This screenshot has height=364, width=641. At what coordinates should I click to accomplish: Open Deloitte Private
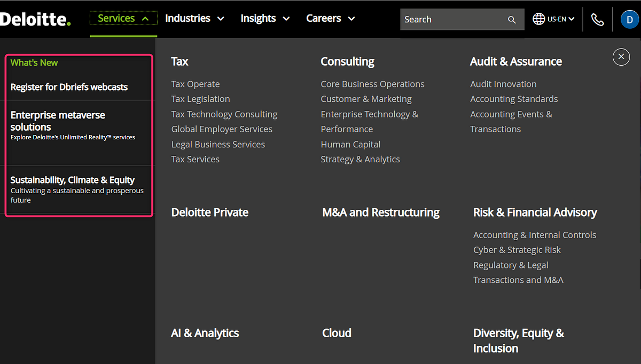coord(209,212)
